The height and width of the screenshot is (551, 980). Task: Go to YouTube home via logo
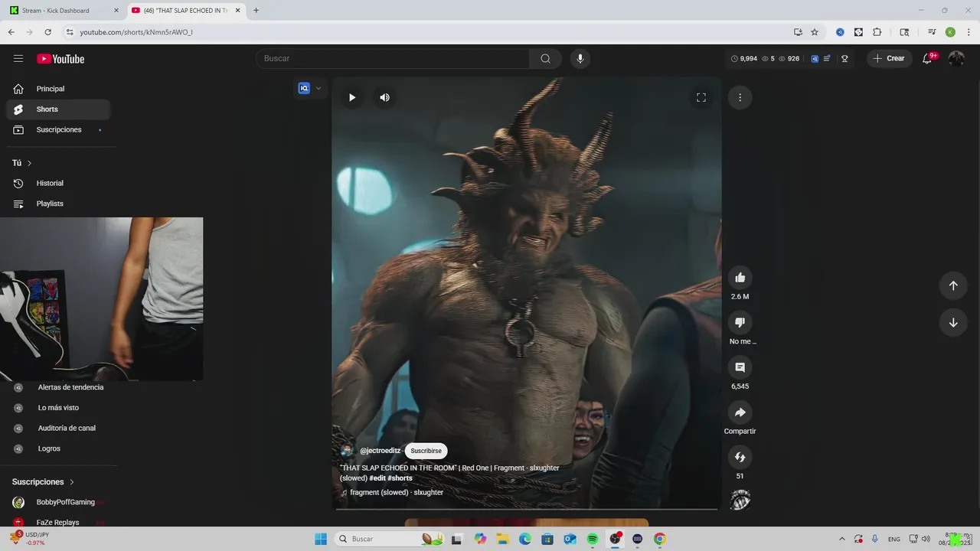point(60,59)
